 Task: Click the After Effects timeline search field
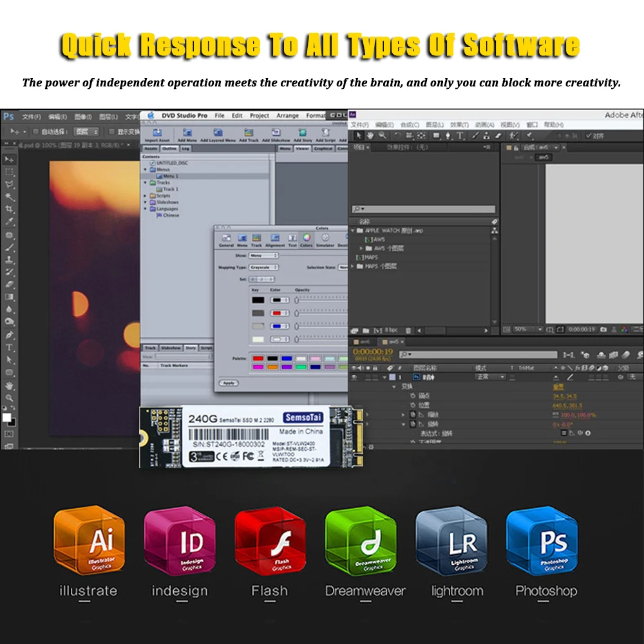point(478,354)
